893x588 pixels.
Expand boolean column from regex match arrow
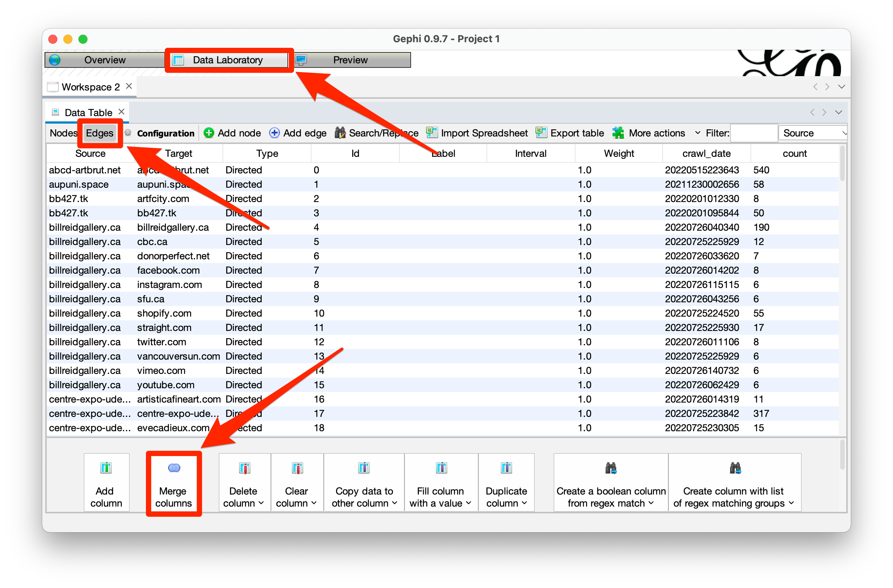tap(651, 503)
